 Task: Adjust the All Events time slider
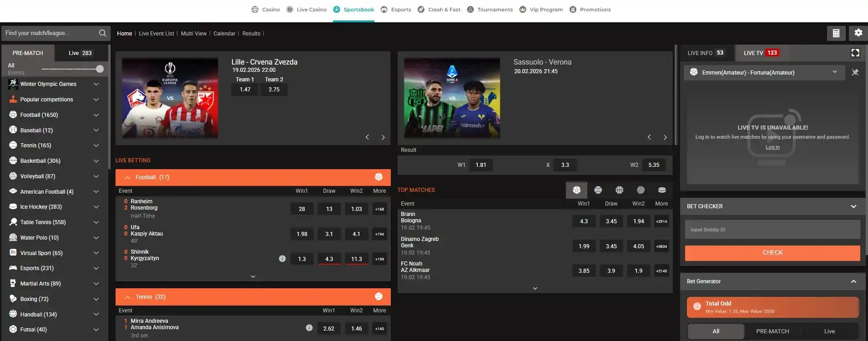click(100, 69)
